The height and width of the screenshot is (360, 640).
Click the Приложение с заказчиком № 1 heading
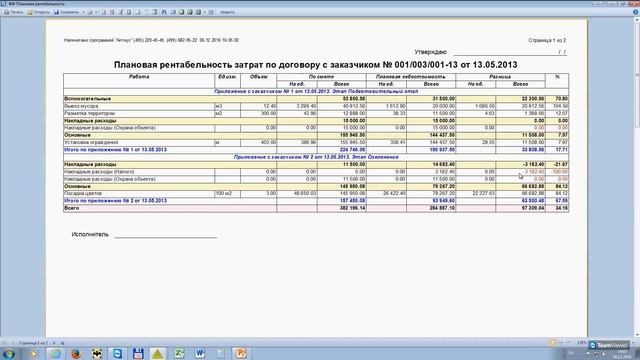[316, 91]
